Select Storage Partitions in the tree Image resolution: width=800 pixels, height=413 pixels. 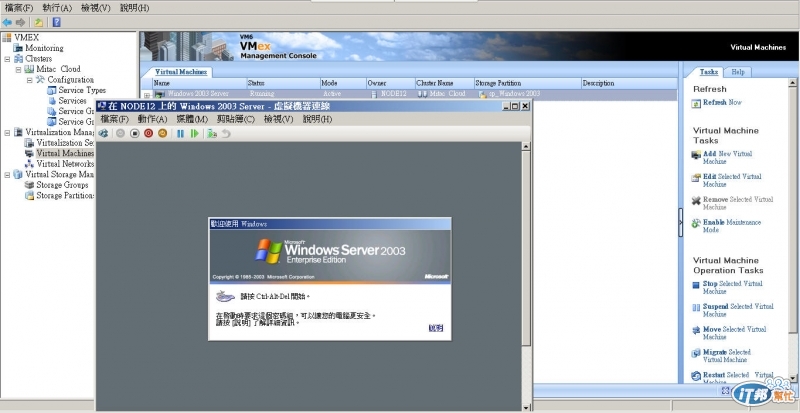(x=65, y=196)
